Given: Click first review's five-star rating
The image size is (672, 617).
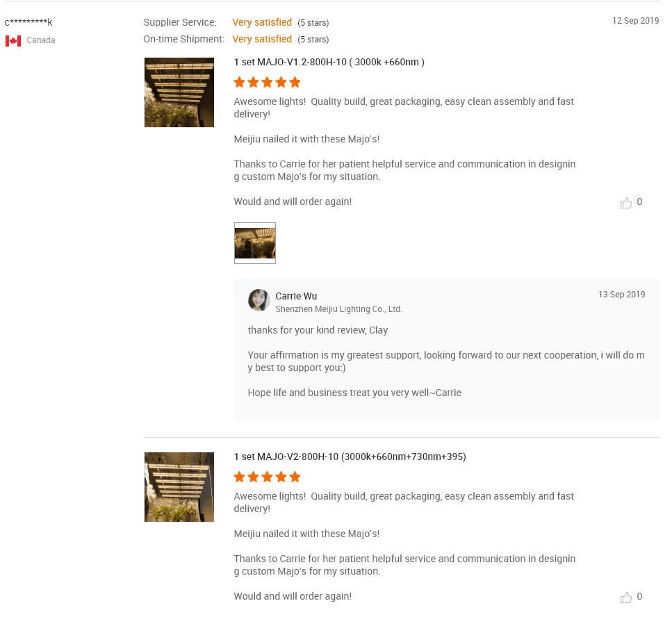Looking at the screenshot, I should pos(267,83).
